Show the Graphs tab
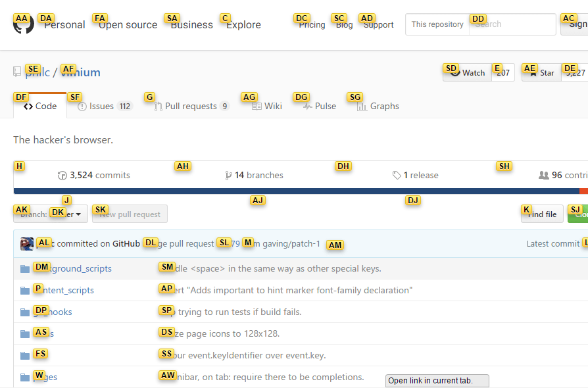 (378, 106)
